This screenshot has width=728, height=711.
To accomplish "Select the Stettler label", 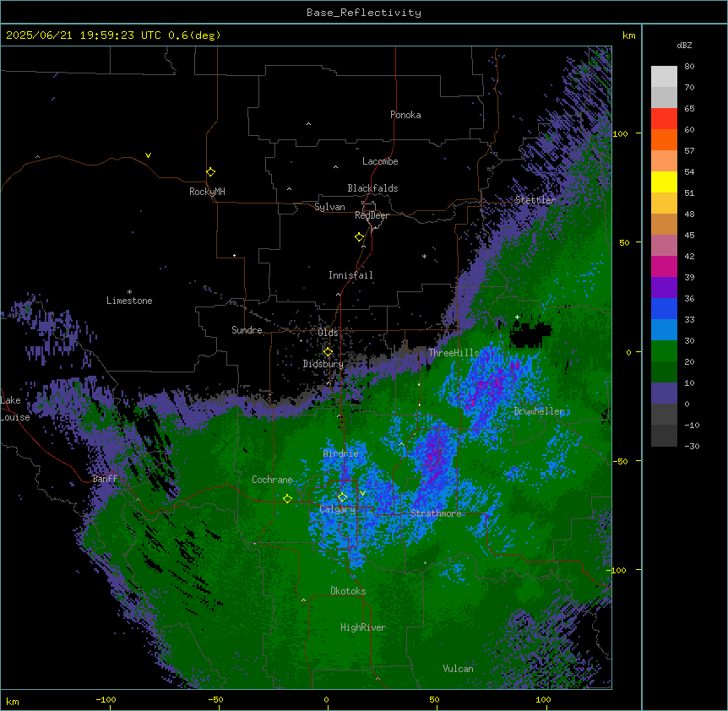I will click(535, 200).
